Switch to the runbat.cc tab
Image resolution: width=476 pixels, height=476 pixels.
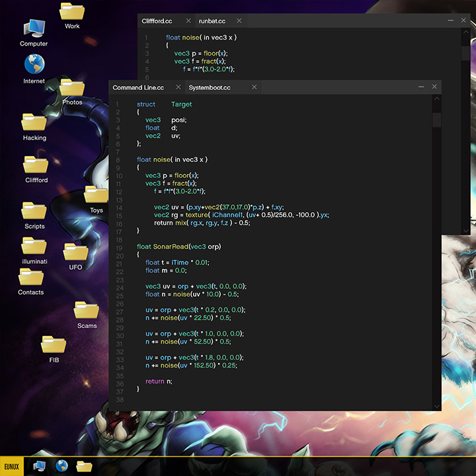click(212, 21)
